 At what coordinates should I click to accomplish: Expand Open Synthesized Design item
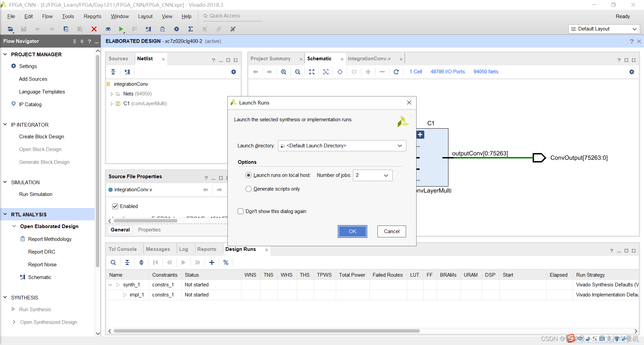14,322
